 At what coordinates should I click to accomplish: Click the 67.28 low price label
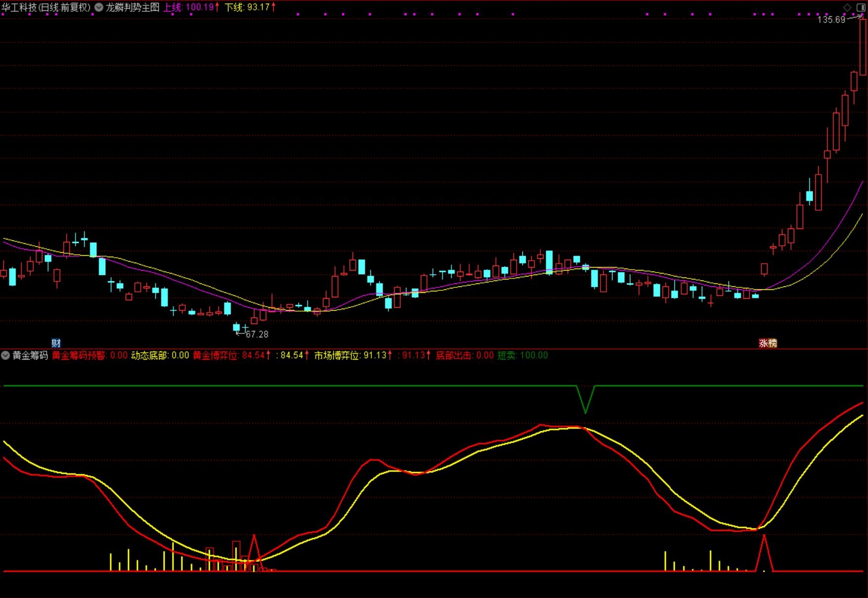coord(257,334)
